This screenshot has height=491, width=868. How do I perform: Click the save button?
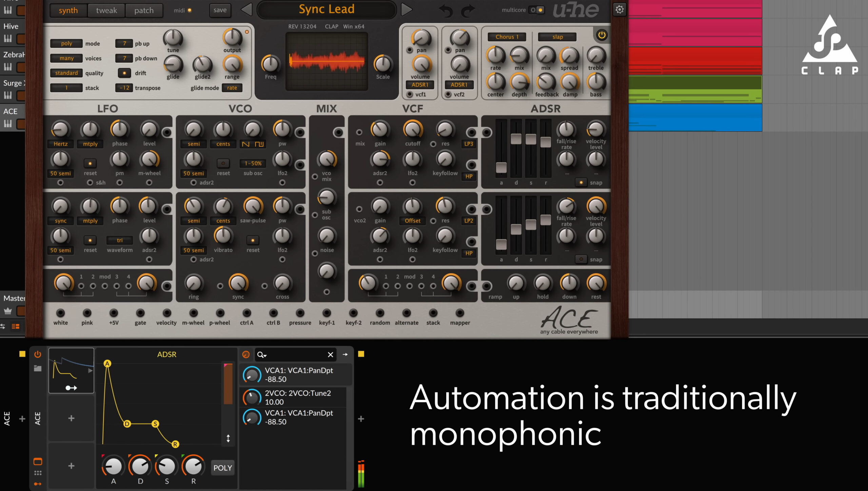(220, 10)
